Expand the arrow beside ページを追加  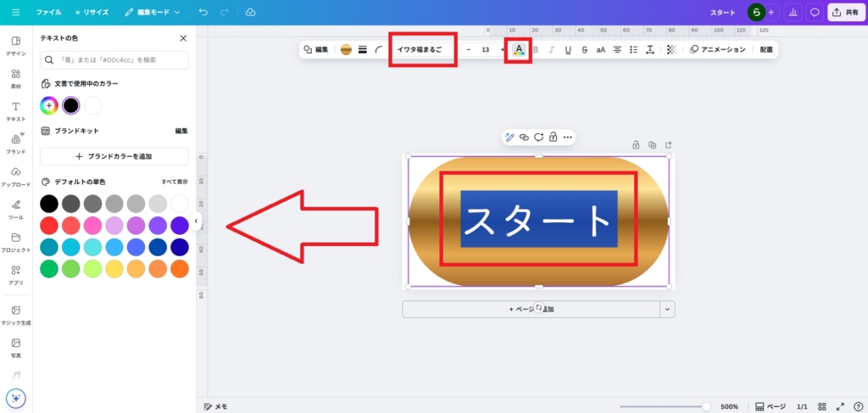(x=667, y=310)
